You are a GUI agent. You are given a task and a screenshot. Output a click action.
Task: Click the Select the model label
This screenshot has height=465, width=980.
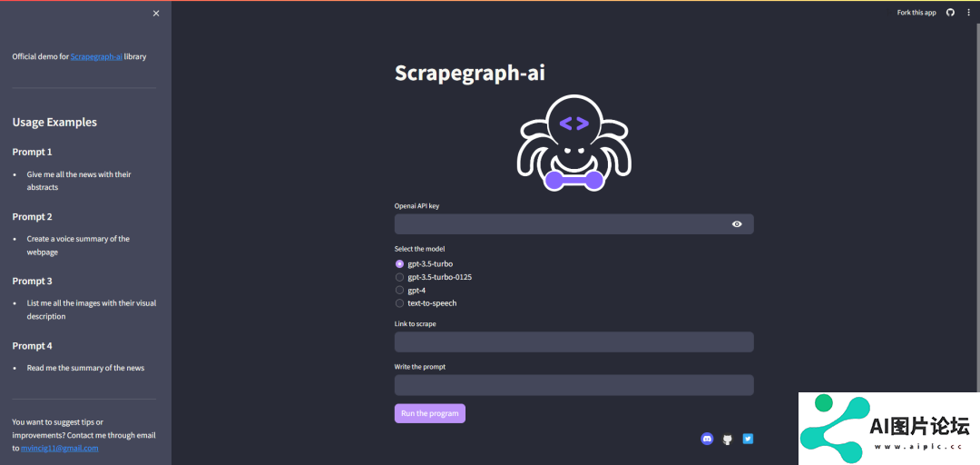point(419,249)
